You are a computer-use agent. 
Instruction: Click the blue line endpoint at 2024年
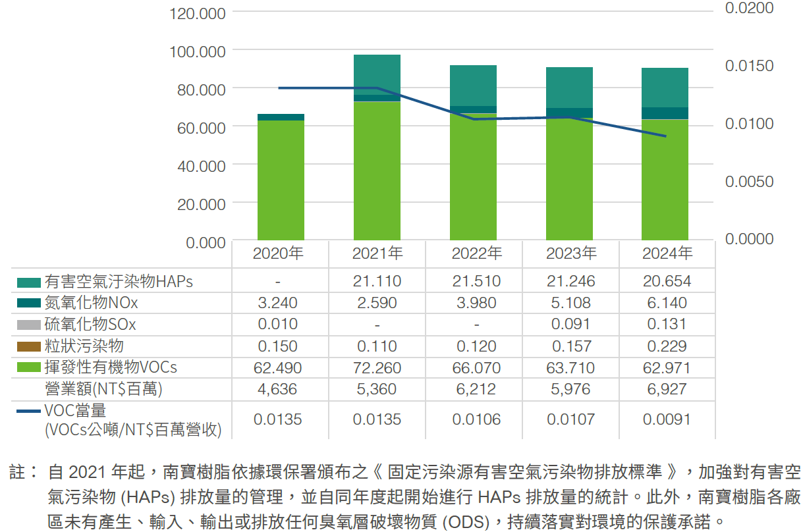[665, 136]
